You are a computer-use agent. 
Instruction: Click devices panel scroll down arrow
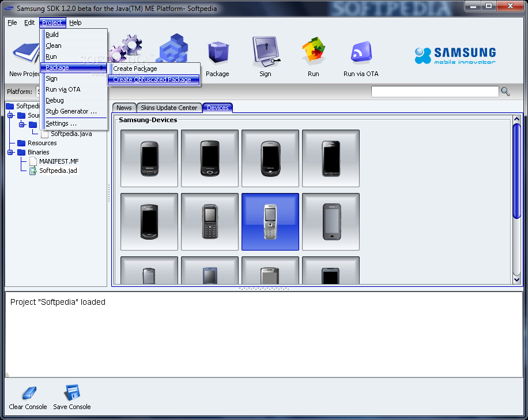coord(517,279)
